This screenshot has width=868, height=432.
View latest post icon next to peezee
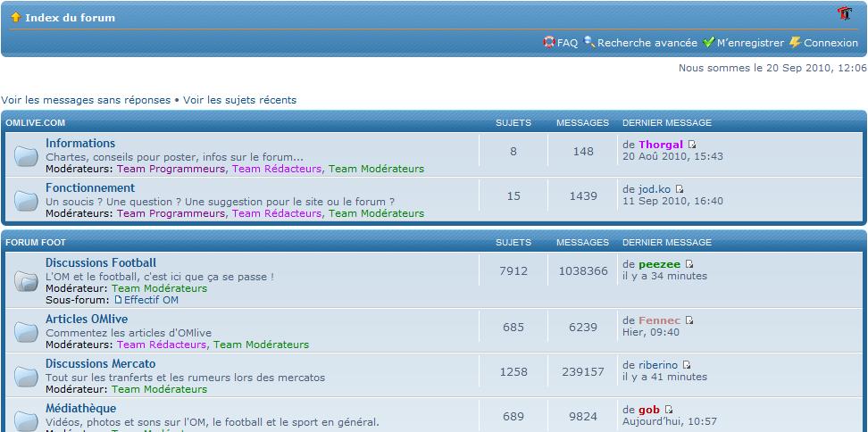(x=689, y=264)
